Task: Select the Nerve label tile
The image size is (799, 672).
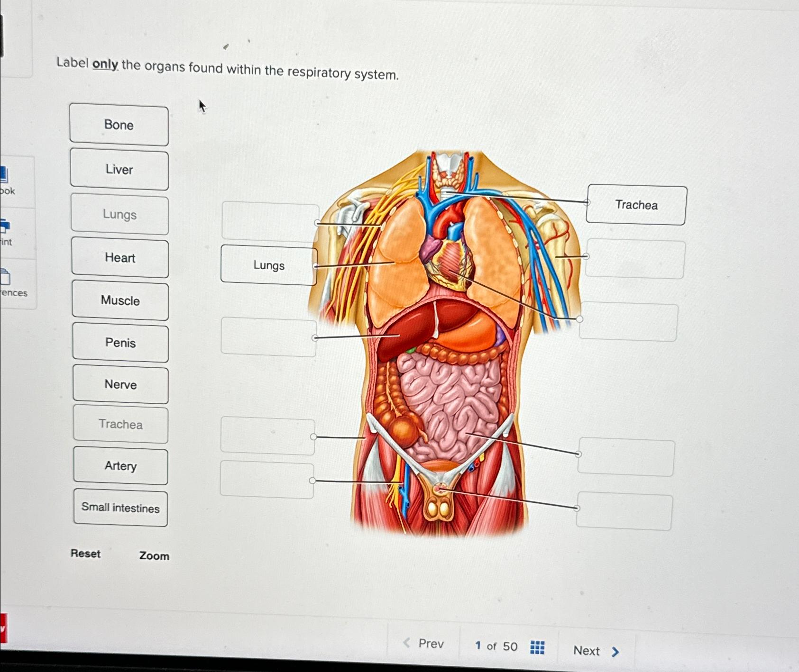Action: pyautogui.click(x=120, y=384)
